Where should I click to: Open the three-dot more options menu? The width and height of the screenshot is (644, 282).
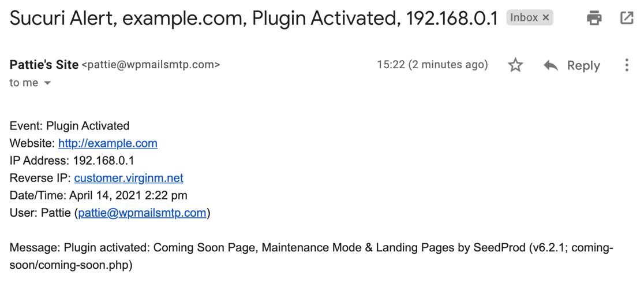click(626, 65)
